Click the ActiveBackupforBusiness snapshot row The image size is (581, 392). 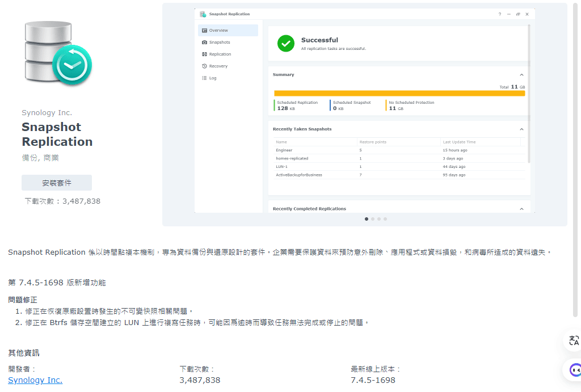[x=399, y=175]
